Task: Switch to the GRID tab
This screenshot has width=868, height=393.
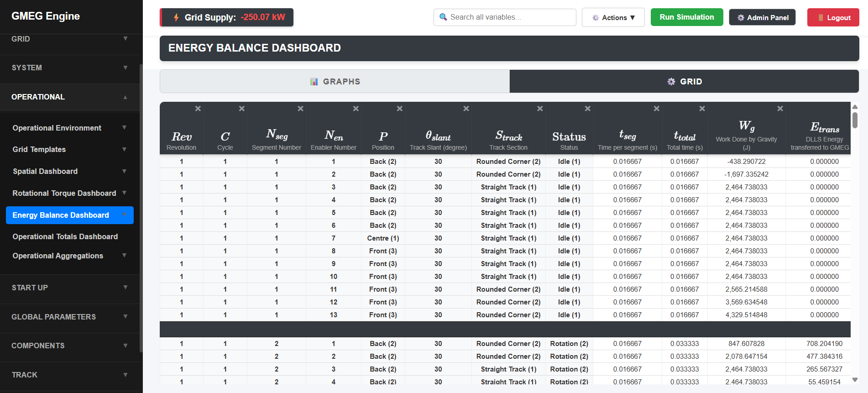Action: (684, 82)
